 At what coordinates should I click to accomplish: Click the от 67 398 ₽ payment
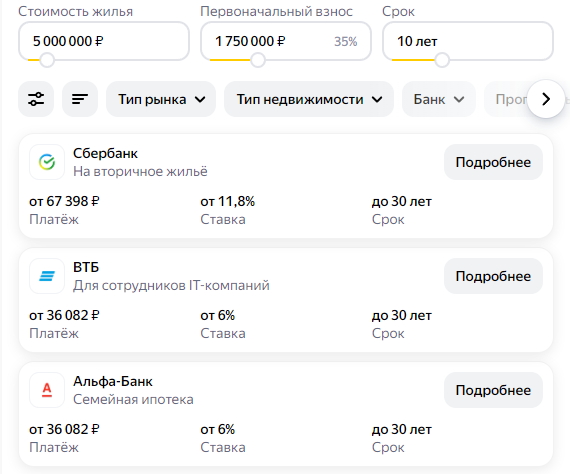pos(64,201)
